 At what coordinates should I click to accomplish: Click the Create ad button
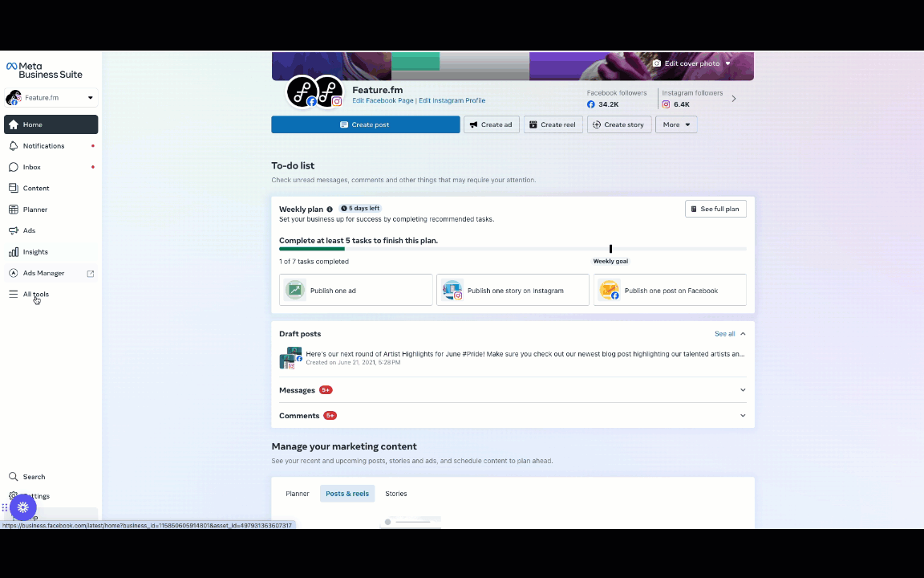[492, 124]
